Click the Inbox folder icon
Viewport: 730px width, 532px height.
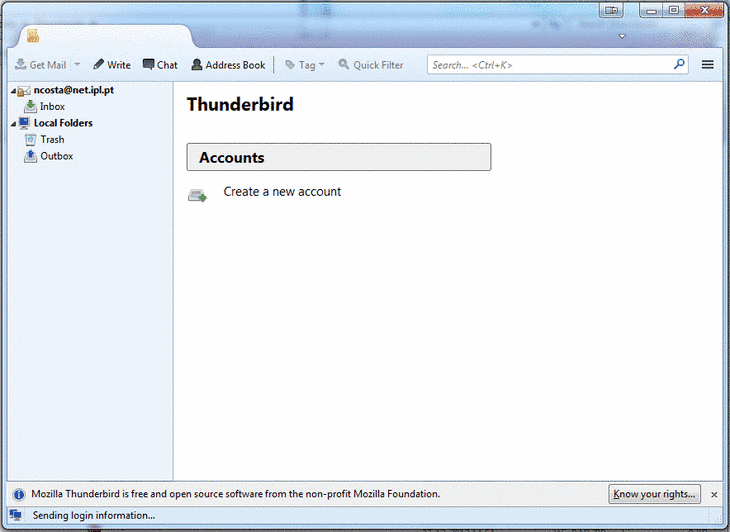(30, 107)
